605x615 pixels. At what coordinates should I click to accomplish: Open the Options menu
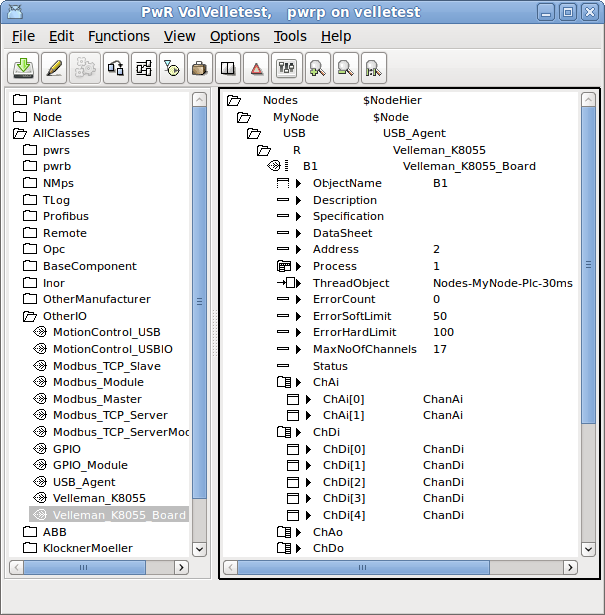[234, 36]
